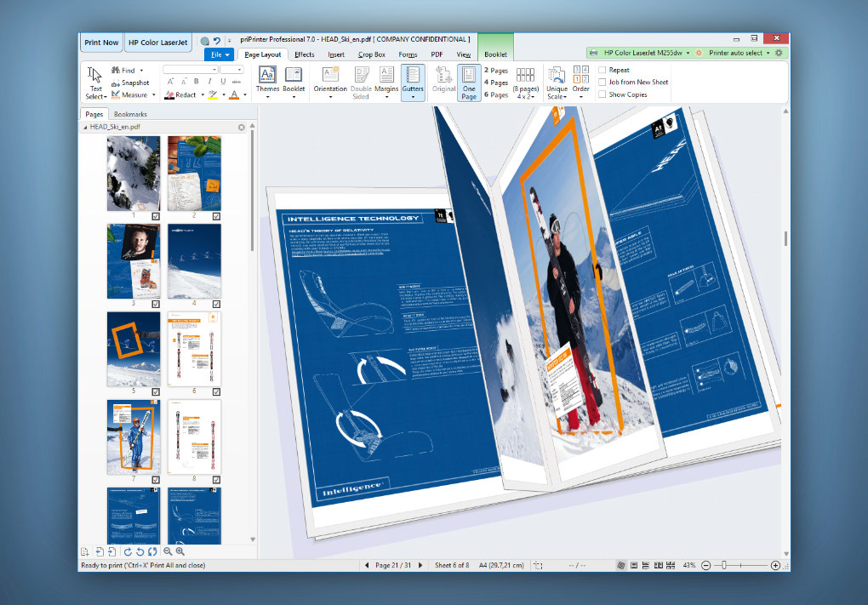Zoom out thumbnails with magnifier minus
Image resolution: width=868 pixels, height=605 pixels.
168,551
